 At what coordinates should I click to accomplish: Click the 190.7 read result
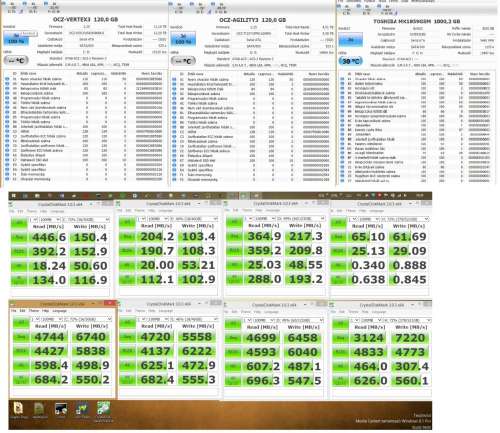pos(157,251)
